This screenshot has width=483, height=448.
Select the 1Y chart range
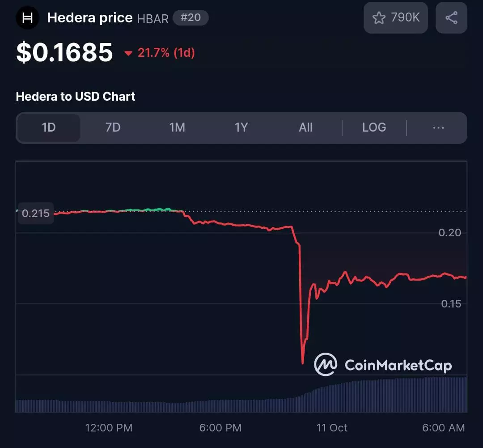241,128
